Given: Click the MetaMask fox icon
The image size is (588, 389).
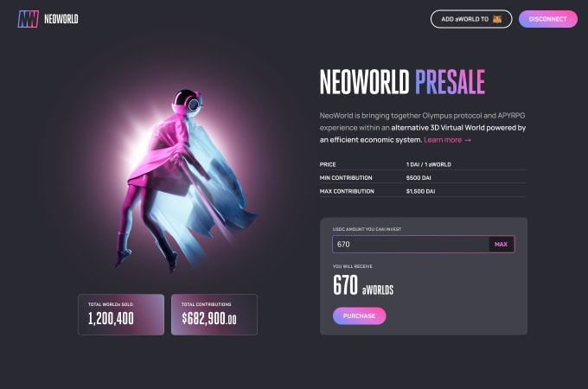Looking at the screenshot, I should click(x=497, y=19).
